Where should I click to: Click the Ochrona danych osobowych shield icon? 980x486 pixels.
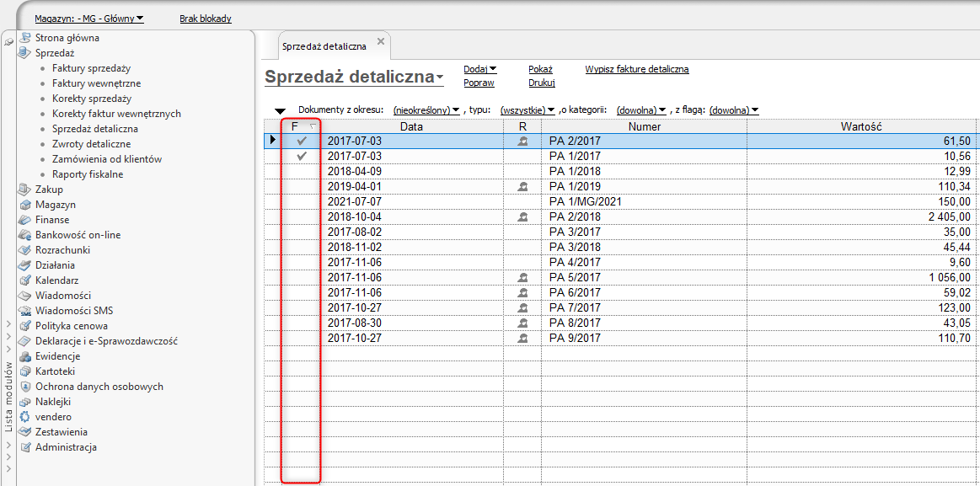click(x=25, y=387)
